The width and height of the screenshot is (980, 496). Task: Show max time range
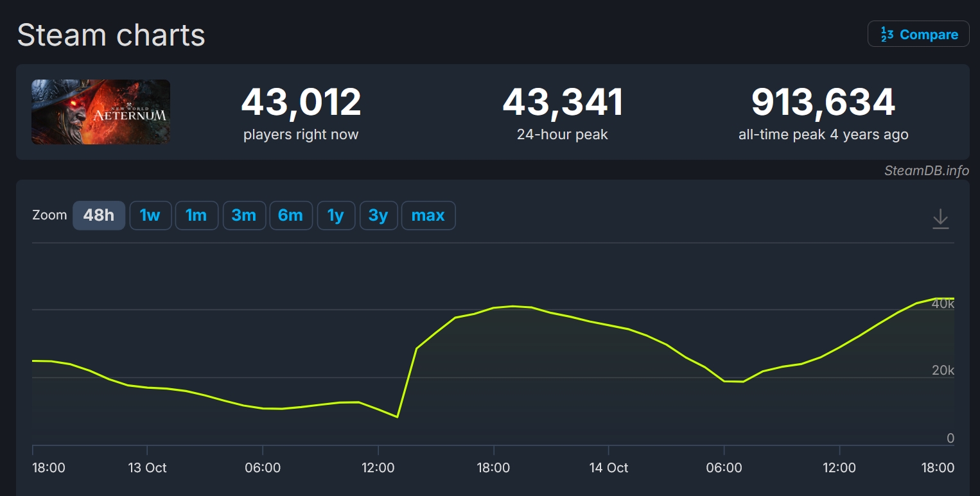click(x=428, y=216)
